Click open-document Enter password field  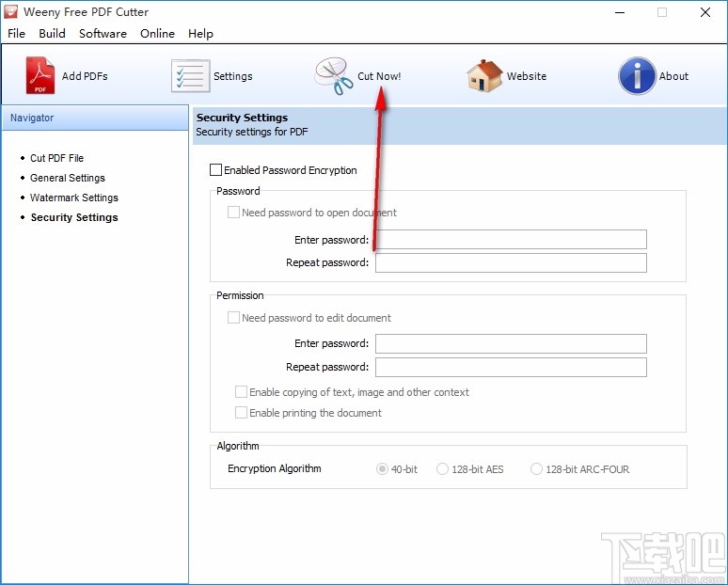point(511,239)
